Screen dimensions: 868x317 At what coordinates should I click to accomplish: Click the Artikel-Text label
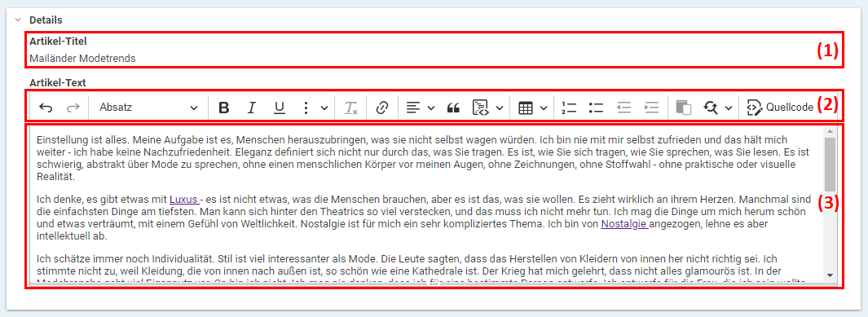58,83
